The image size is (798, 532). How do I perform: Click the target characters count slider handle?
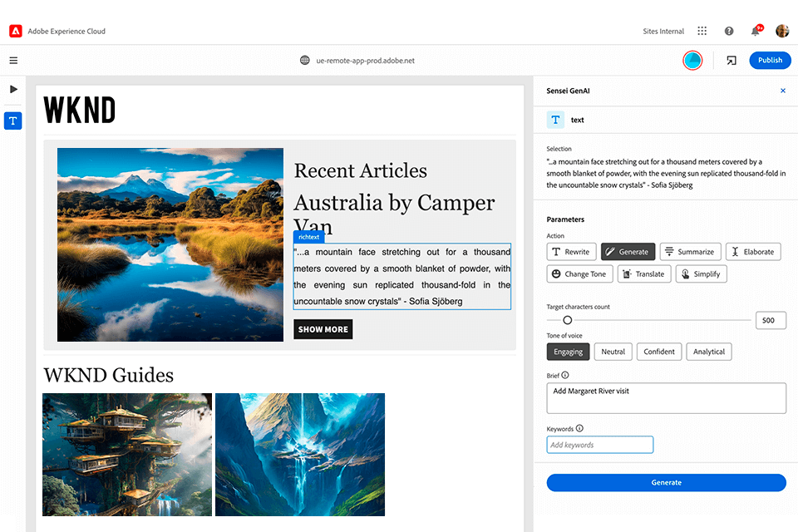[x=568, y=320]
